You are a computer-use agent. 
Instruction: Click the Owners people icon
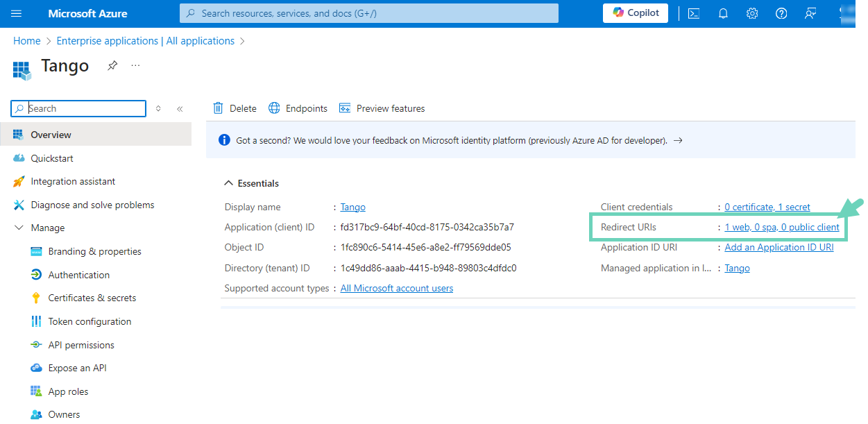(36, 414)
